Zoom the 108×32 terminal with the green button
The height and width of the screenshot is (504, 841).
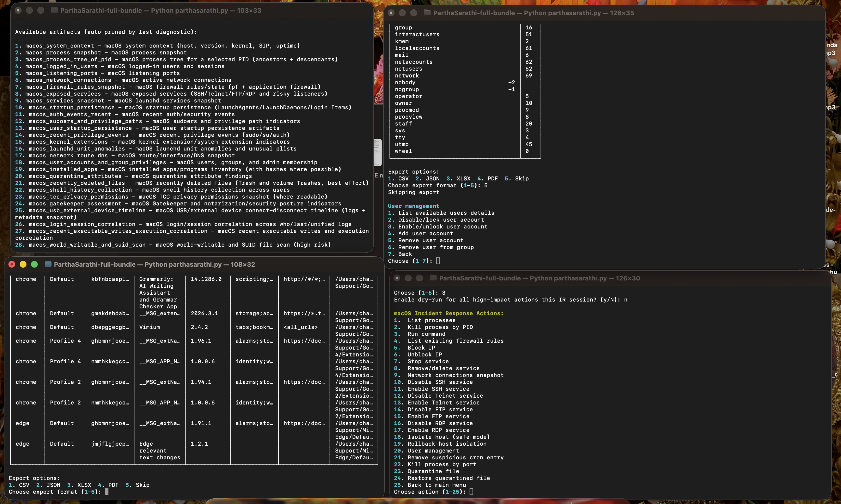click(x=34, y=264)
